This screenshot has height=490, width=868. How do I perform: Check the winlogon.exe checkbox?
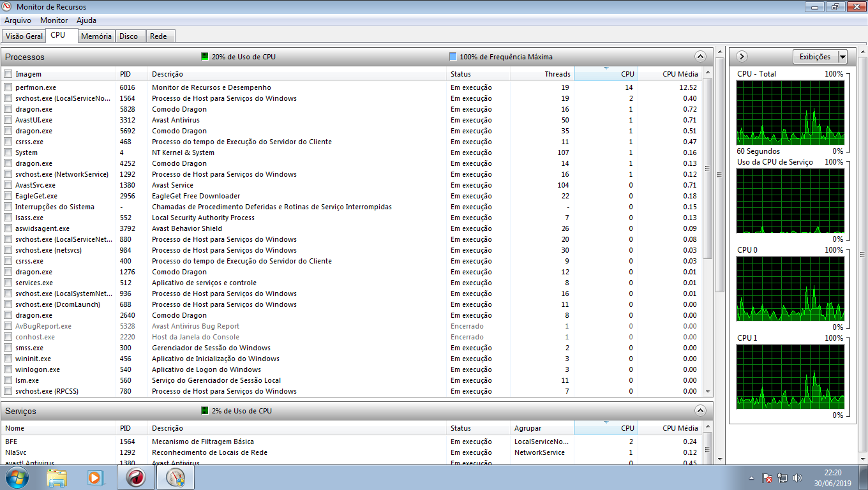coord(8,369)
